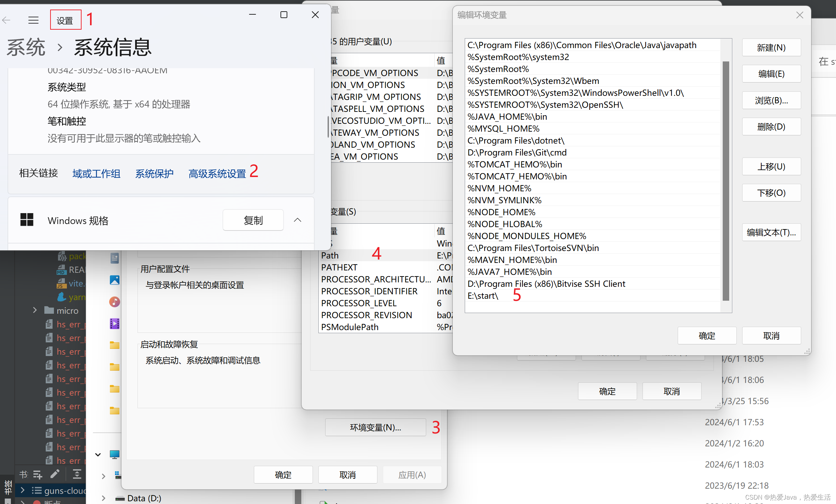
Task: Select the %MYSQL_HOME% path entry
Action: coord(593,129)
